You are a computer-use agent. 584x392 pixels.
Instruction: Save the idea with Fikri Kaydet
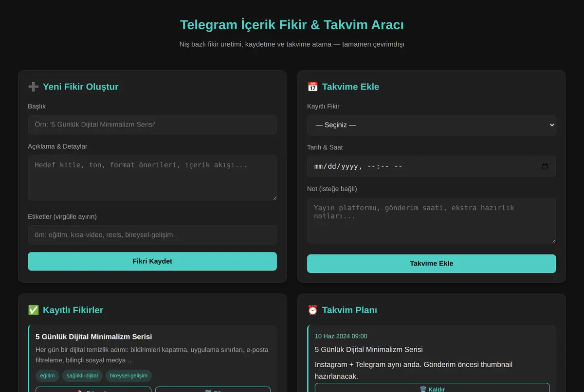point(152,261)
